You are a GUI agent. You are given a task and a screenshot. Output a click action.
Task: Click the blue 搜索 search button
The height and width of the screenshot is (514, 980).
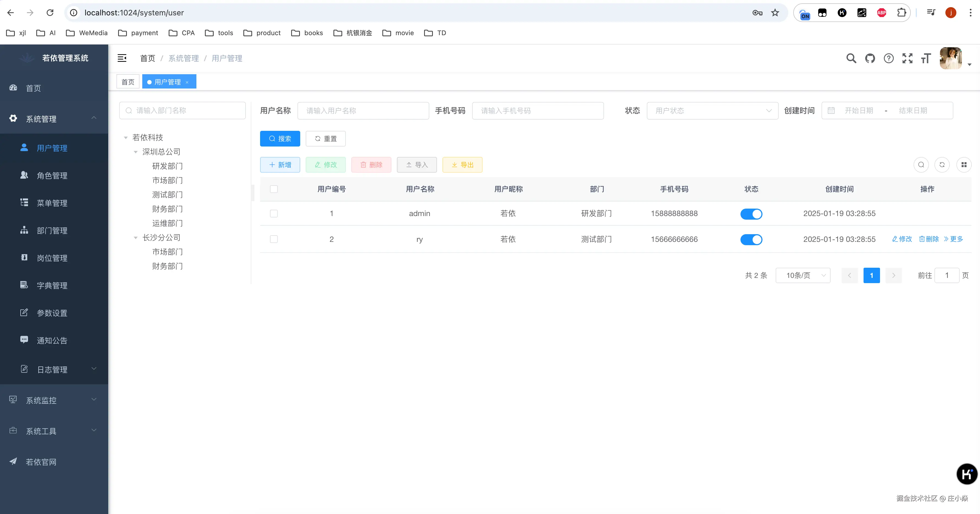coord(280,139)
